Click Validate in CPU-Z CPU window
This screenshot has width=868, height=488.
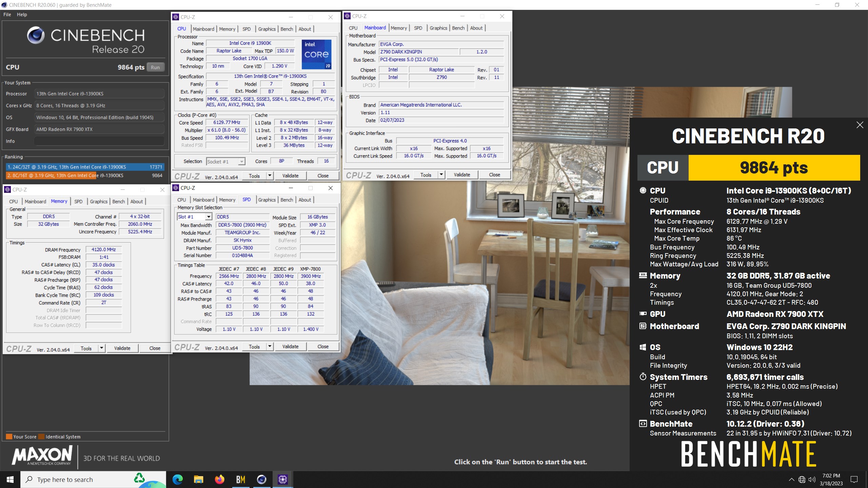tap(291, 176)
